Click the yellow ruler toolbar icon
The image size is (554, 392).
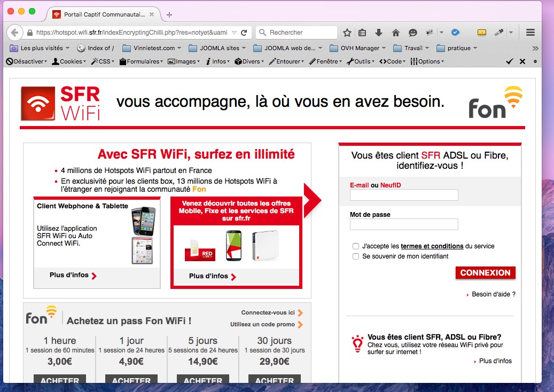click(481, 33)
